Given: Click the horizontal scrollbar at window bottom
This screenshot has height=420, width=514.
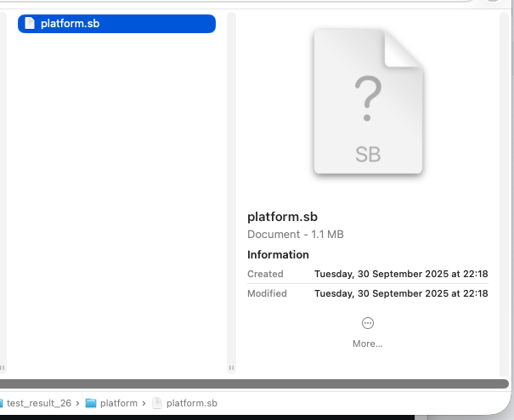Looking at the screenshot, I should point(255,384).
